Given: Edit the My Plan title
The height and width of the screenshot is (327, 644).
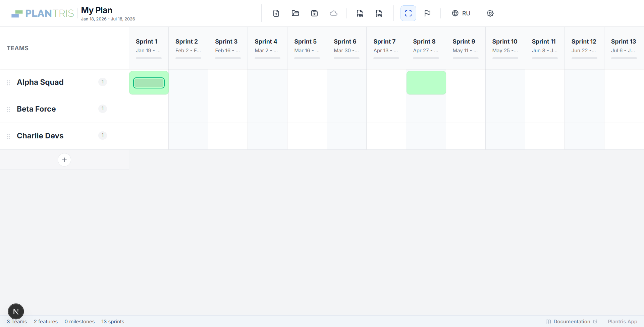Looking at the screenshot, I should pos(97,10).
